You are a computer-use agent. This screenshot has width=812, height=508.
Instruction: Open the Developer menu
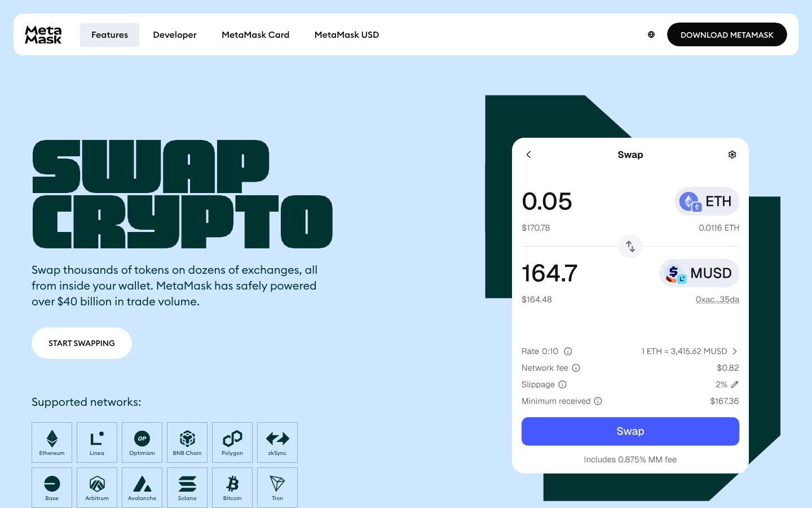175,34
